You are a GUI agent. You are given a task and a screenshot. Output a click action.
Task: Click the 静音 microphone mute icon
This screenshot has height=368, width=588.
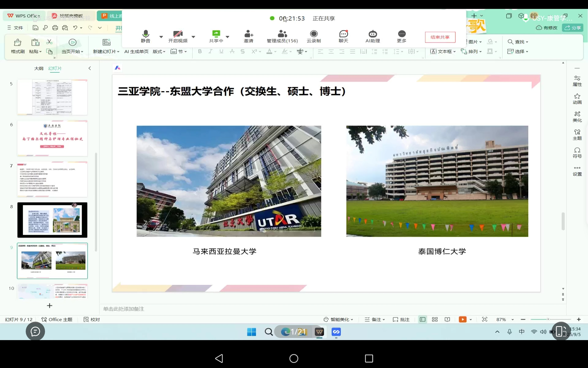click(x=145, y=34)
